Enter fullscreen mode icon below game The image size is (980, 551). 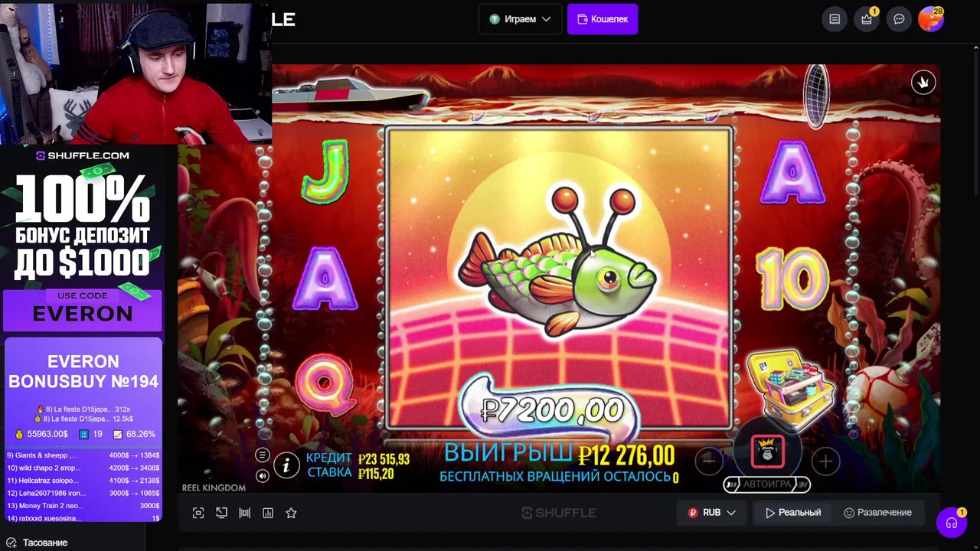[x=198, y=513]
